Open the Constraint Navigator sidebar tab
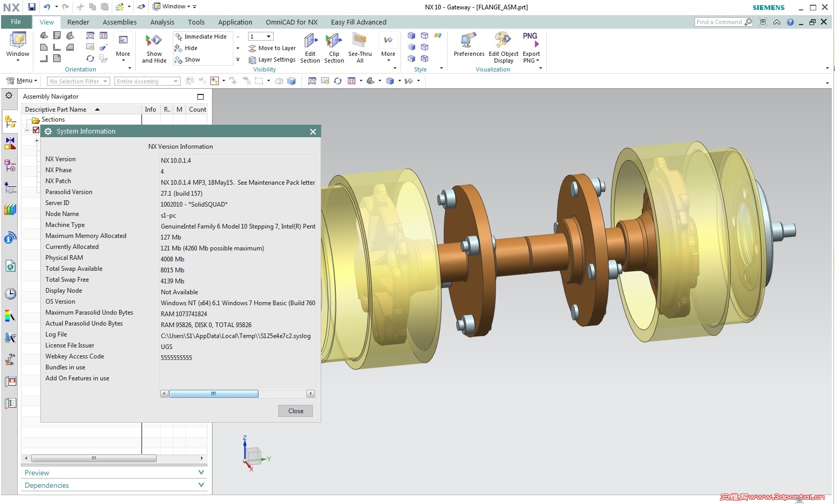Image resolution: width=835 pixels, height=504 pixels. [10, 143]
